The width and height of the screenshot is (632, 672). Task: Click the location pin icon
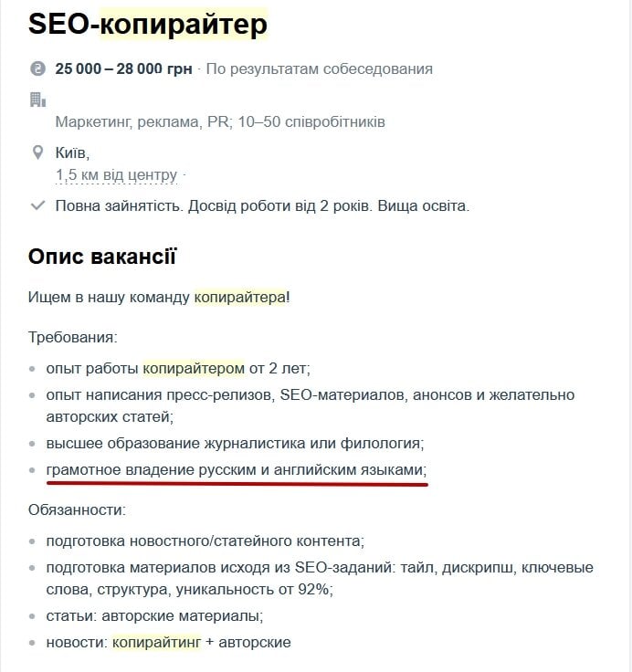pyautogui.click(x=37, y=152)
